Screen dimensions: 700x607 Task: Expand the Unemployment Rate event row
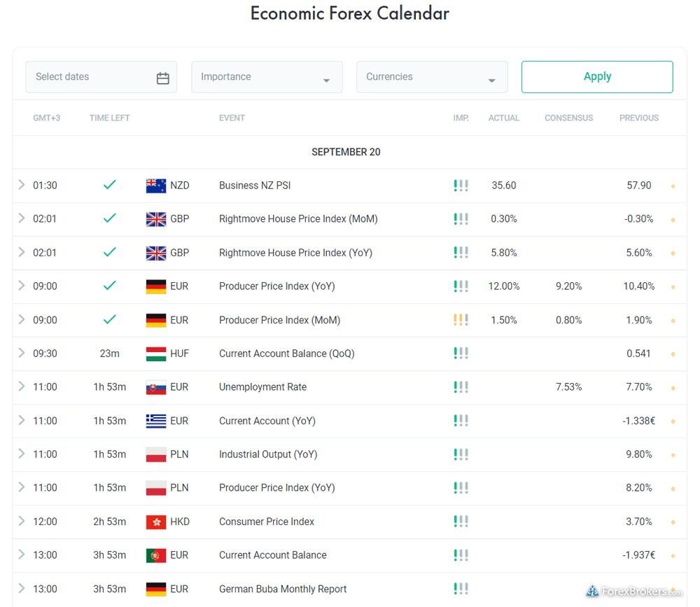tap(22, 386)
